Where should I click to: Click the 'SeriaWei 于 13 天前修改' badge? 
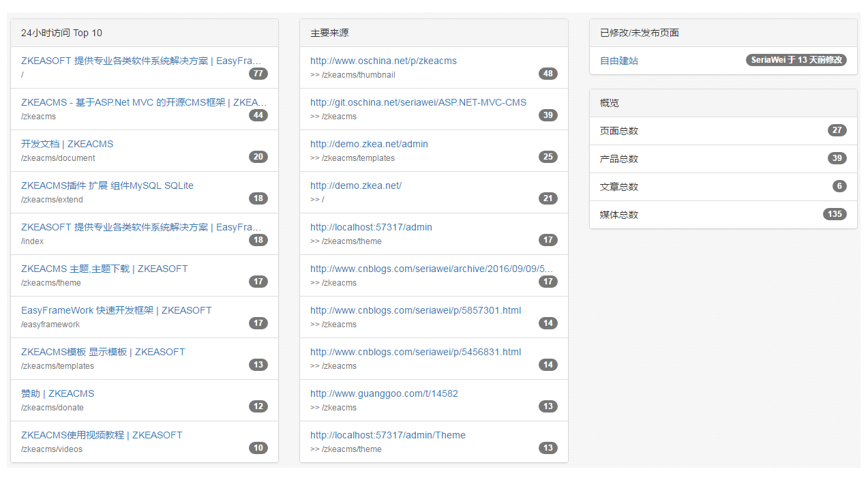point(796,60)
